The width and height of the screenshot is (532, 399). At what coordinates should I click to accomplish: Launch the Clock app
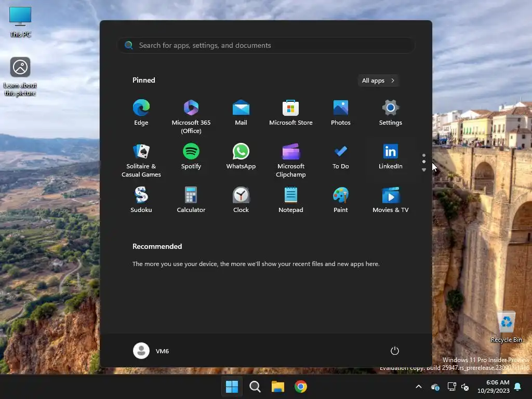point(241,200)
